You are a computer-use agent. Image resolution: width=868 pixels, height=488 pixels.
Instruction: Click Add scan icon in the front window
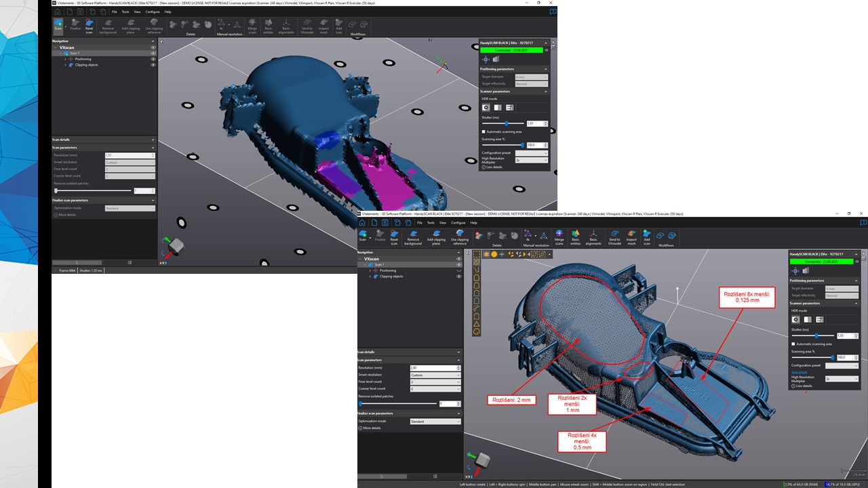coord(647,235)
